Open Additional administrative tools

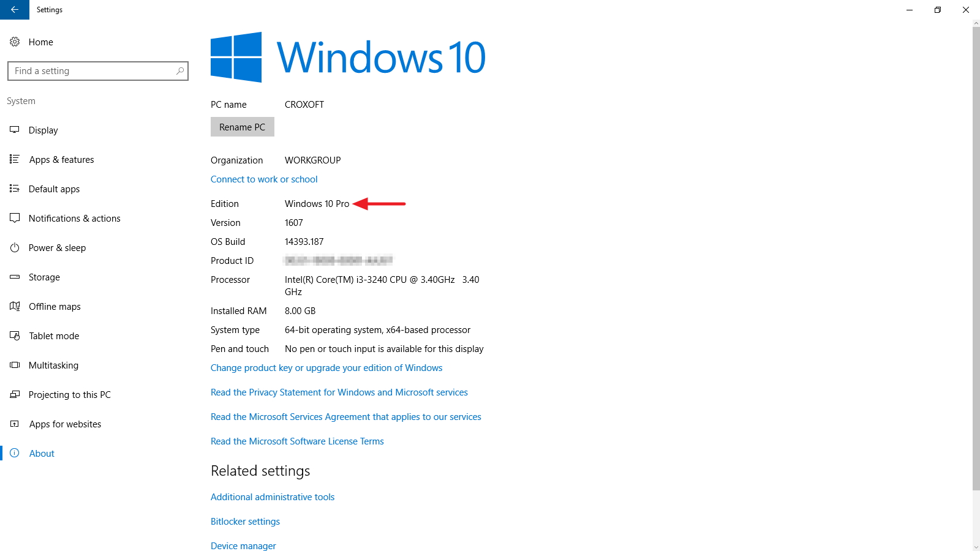pos(273,497)
